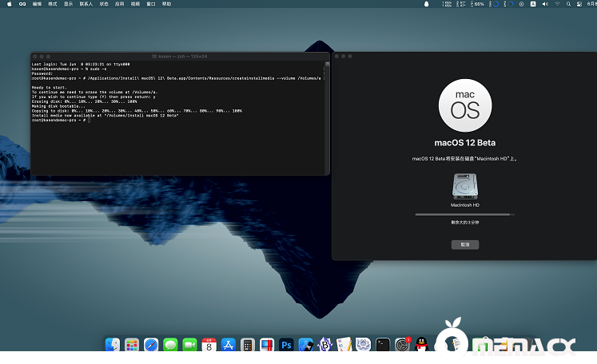Viewport: 597px width, 364px height.
Task: Open the Messages app in dock
Action: coord(170,345)
